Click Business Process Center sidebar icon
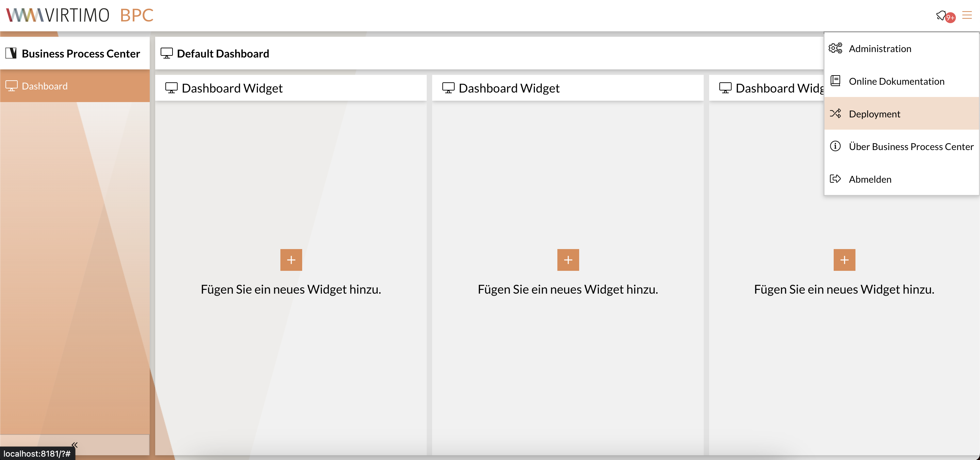Image resolution: width=980 pixels, height=460 pixels. [x=11, y=53]
